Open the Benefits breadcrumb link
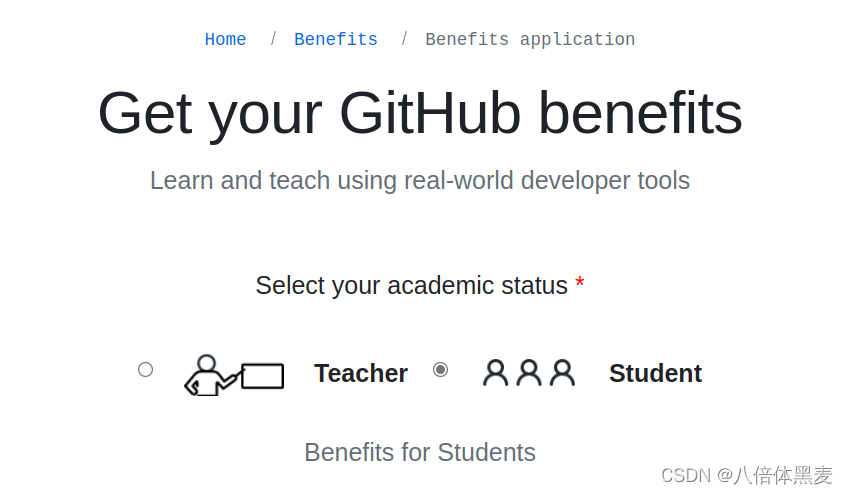This screenshot has height=495, width=848. tap(335, 40)
